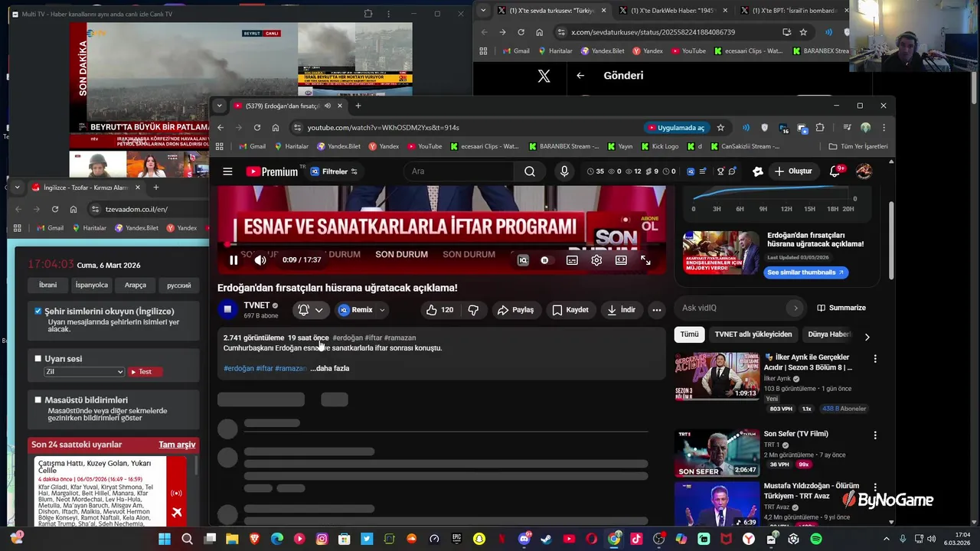Open options menu for Son Sefer video
Viewport: 980px width, 551px height.
[875, 435]
